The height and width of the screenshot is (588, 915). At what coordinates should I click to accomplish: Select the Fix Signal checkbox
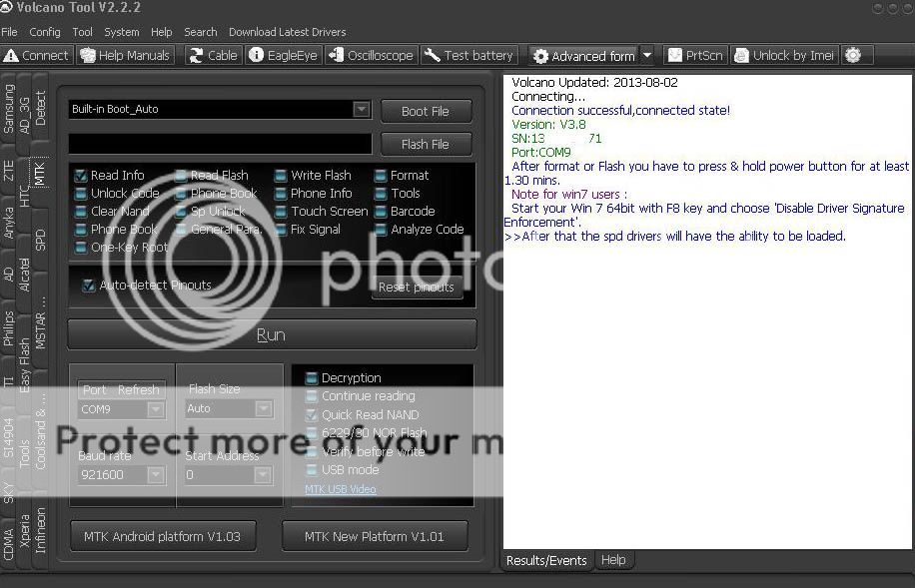tap(281, 230)
